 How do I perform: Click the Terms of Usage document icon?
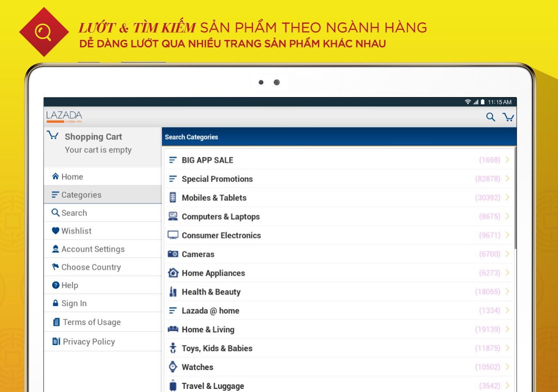[56, 322]
